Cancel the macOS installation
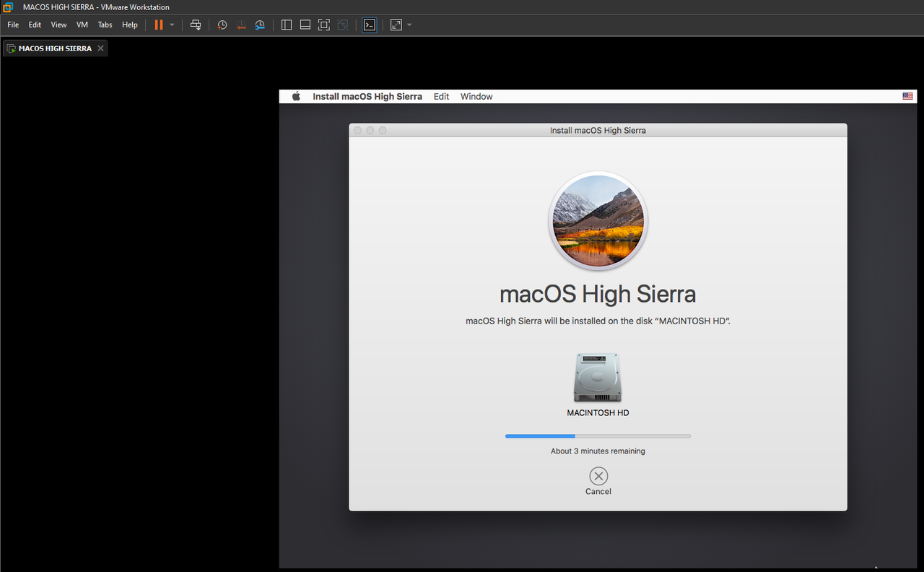The image size is (924, 572). click(x=598, y=476)
